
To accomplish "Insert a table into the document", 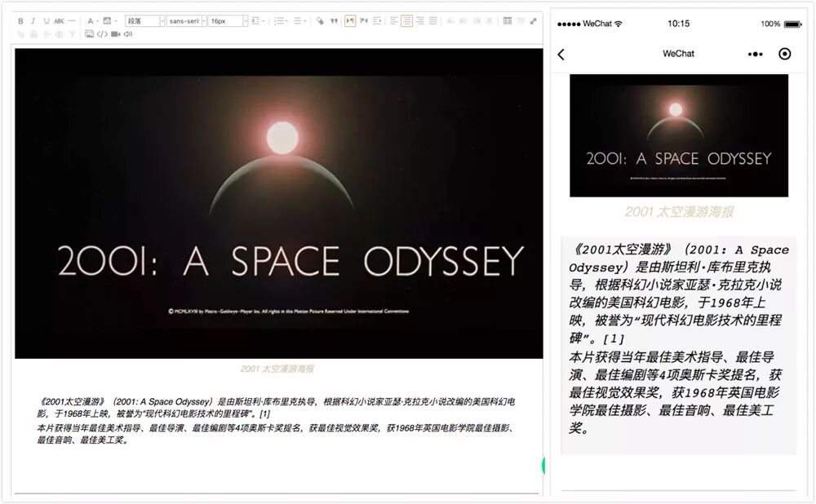I will [x=508, y=21].
